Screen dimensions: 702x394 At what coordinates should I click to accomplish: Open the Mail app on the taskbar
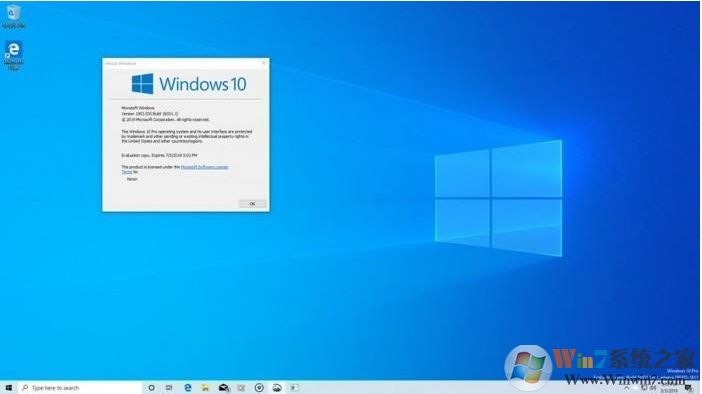(x=224, y=388)
